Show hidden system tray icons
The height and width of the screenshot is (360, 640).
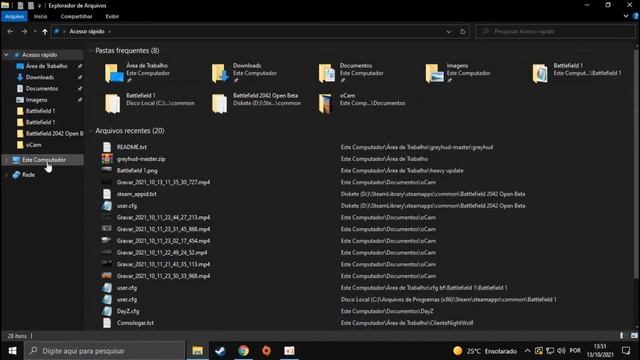pyautogui.click(x=527, y=351)
